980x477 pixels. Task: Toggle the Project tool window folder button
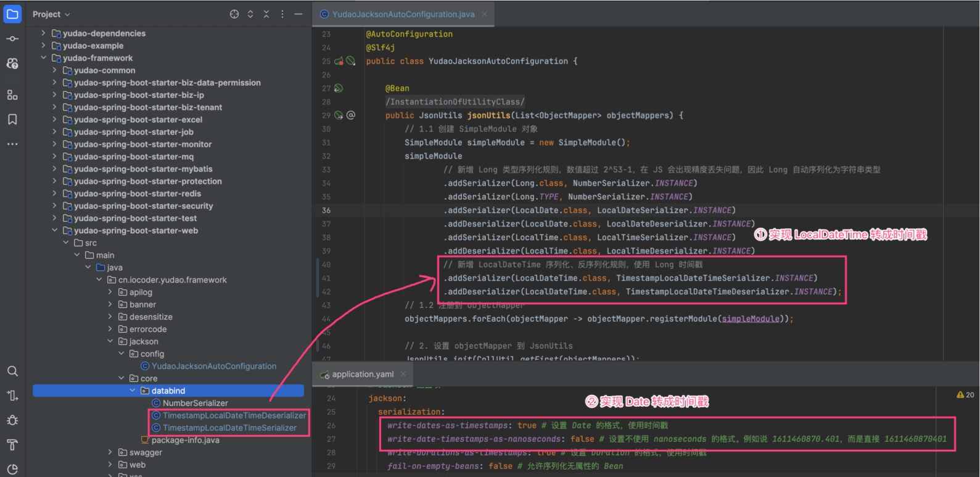pyautogui.click(x=12, y=14)
